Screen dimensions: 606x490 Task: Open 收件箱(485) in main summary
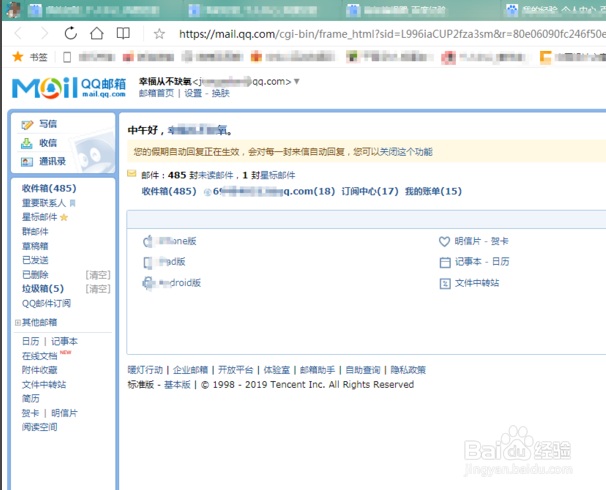tap(169, 191)
